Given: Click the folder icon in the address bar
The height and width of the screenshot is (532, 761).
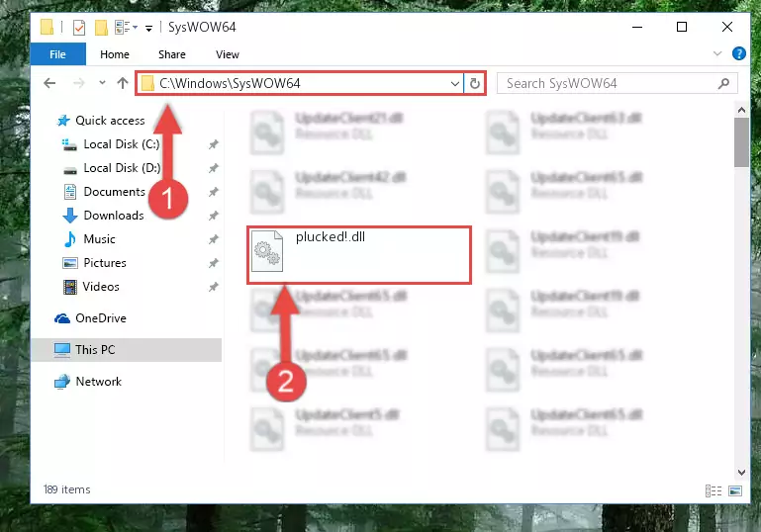Looking at the screenshot, I should (147, 83).
